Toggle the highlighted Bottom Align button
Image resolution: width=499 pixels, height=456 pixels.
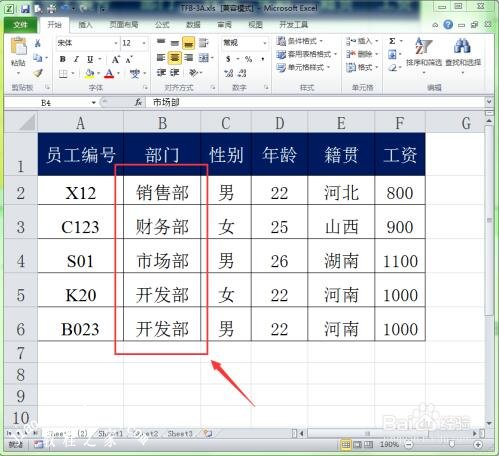[x=189, y=43]
